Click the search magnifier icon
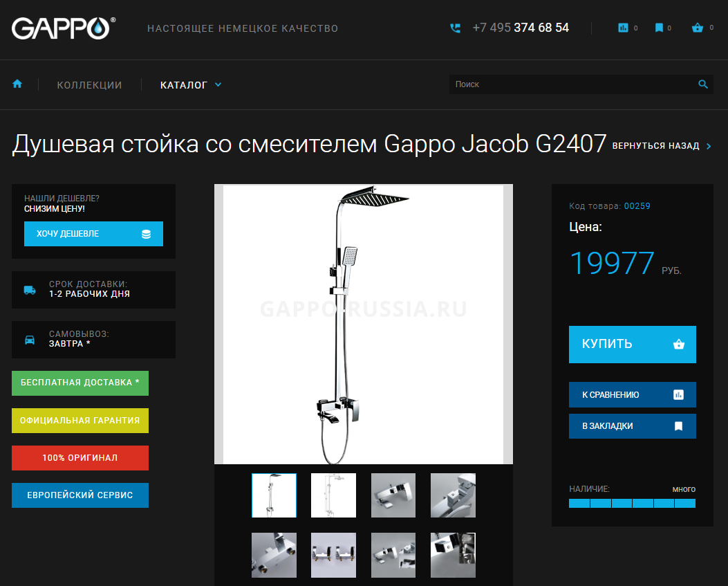The height and width of the screenshot is (586, 728). (703, 84)
